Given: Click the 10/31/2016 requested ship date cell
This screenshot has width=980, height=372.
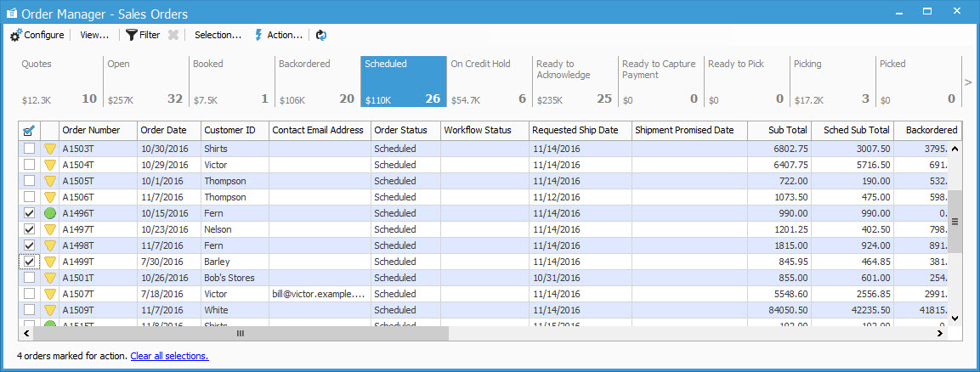Looking at the screenshot, I should 580,278.
